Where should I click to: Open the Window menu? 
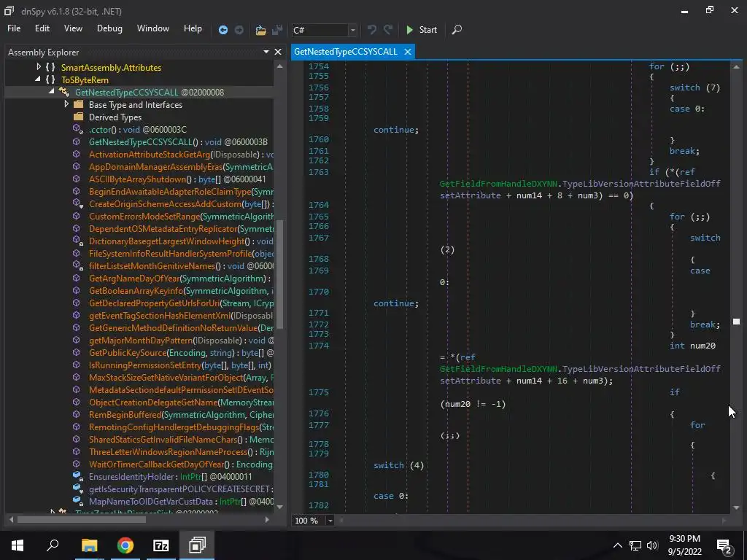pyautogui.click(x=153, y=28)
